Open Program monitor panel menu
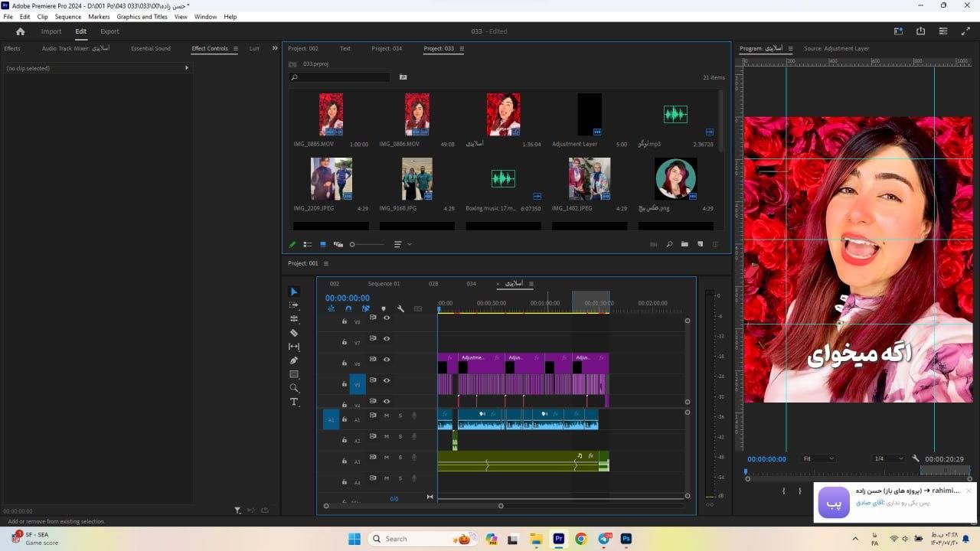Viewport: 980px width, 551px height. tap(790, 49)
